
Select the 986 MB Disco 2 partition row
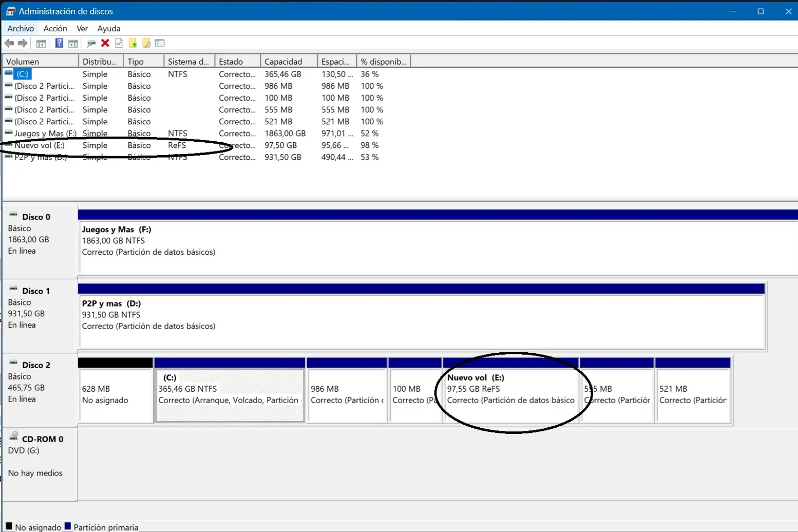pyautogui.click(x=205, y=86)
